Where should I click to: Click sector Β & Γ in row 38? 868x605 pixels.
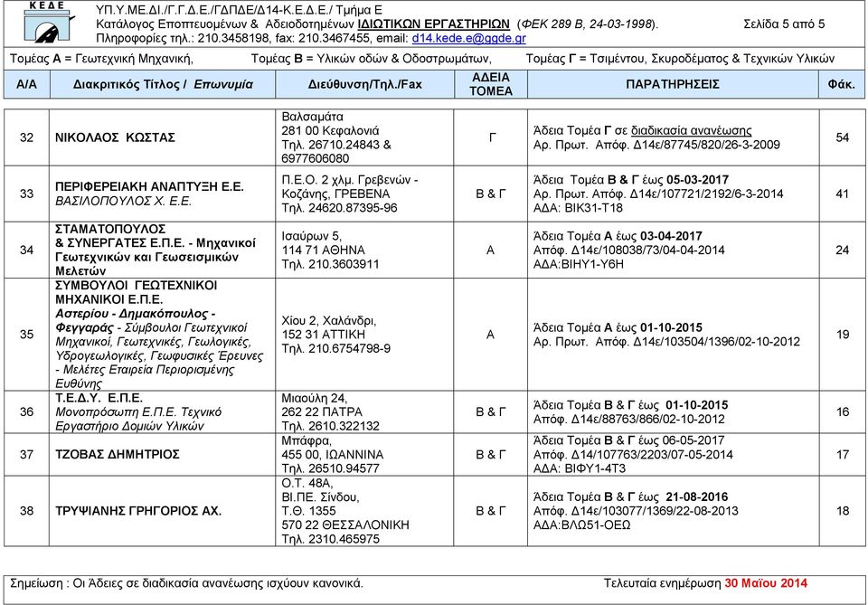pyautogui.click(x=491, y=511)
